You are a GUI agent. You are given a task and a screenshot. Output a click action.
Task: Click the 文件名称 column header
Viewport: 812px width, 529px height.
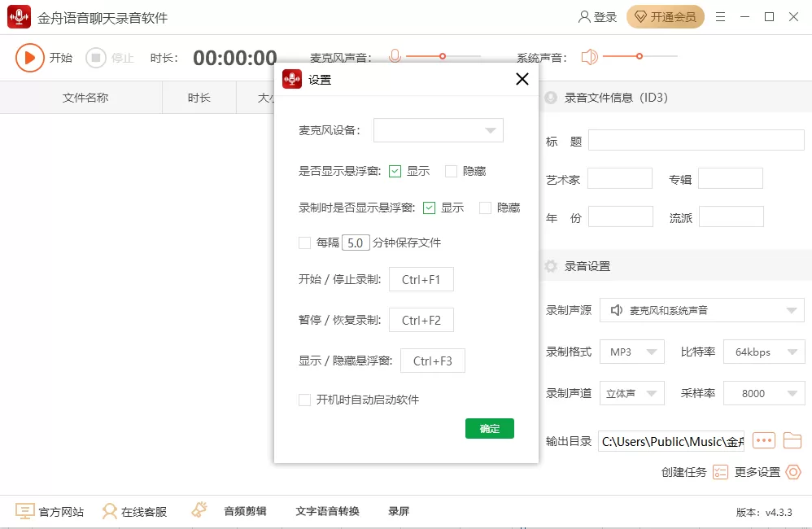pyautogui.click(x=85, y=98)
